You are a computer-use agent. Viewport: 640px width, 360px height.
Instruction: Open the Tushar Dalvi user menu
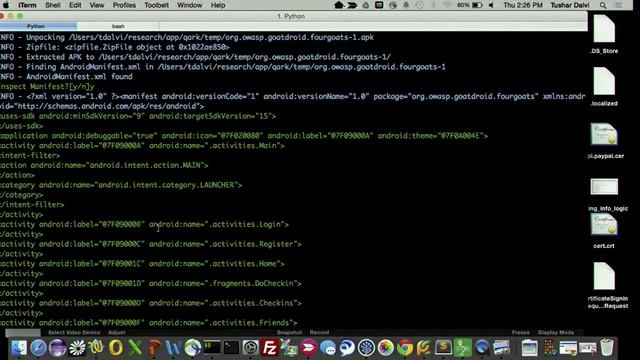point(570,5)
